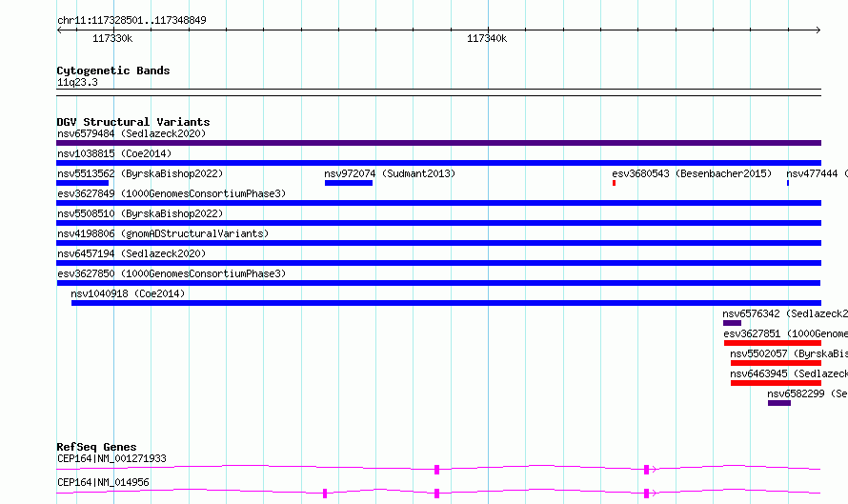Open nsv6457194 (Sedlazeck2020) label

(131, 253)
